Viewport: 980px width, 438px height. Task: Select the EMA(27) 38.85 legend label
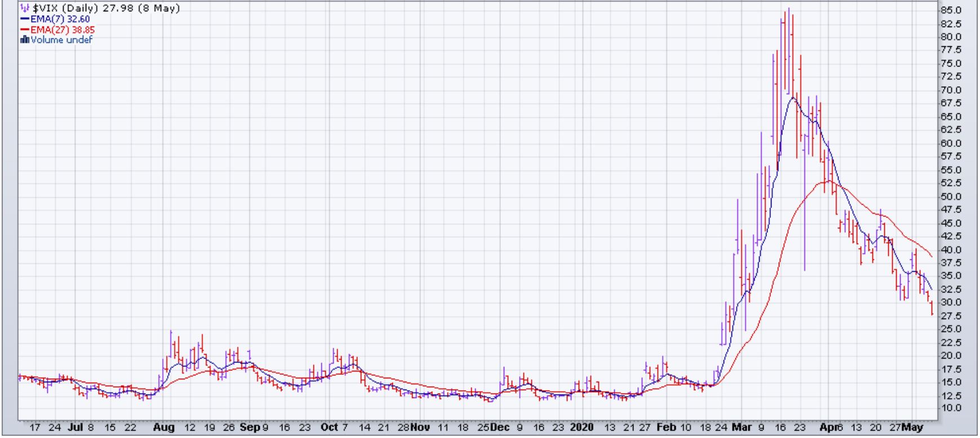click(62, 30)
